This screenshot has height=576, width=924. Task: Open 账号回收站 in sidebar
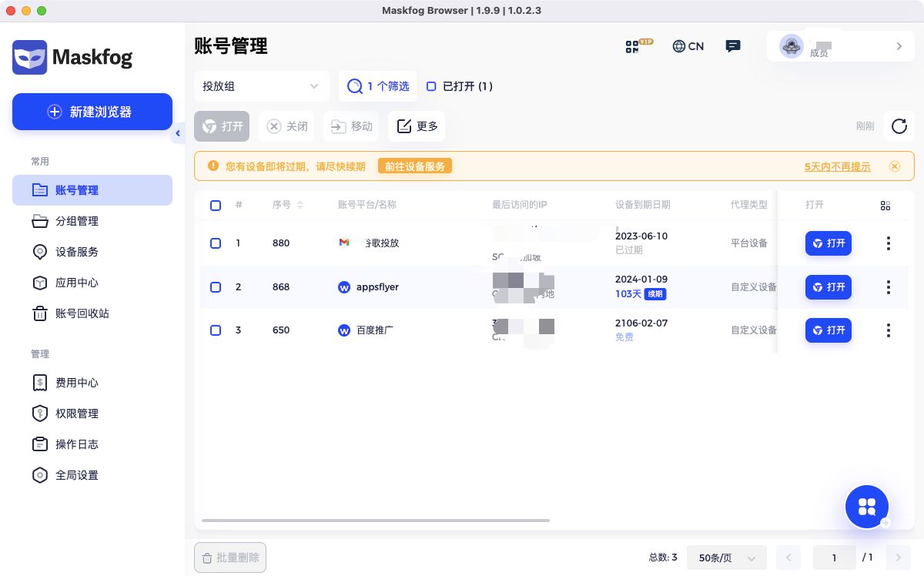[92, 313]
